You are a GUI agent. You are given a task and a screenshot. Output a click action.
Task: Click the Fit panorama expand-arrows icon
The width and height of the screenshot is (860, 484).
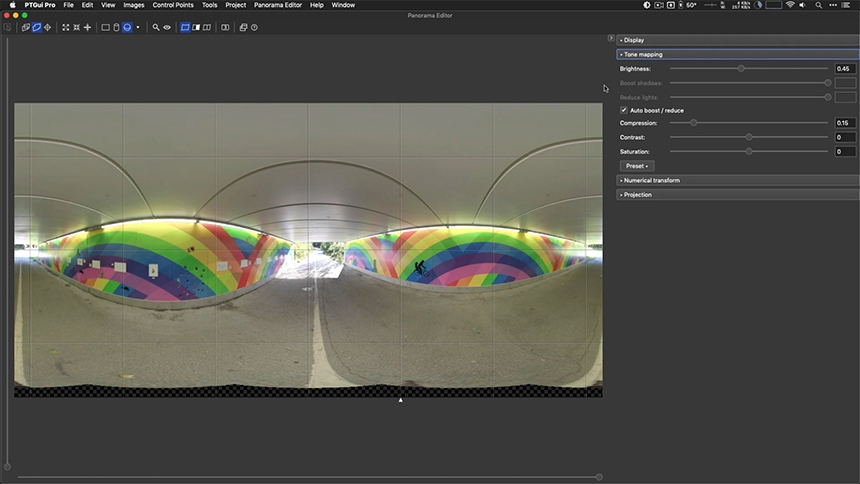[x=66, y=27]
